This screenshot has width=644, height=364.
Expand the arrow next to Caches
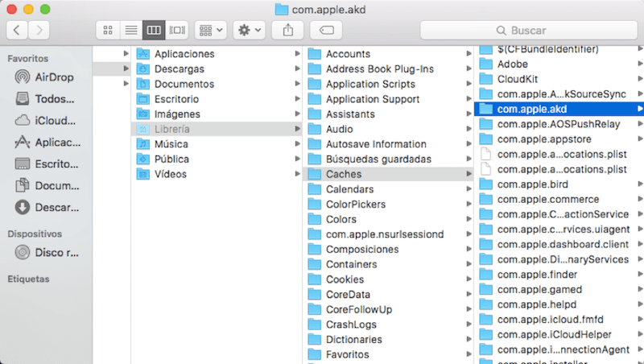pyautogui.click(x=469, y=174)
